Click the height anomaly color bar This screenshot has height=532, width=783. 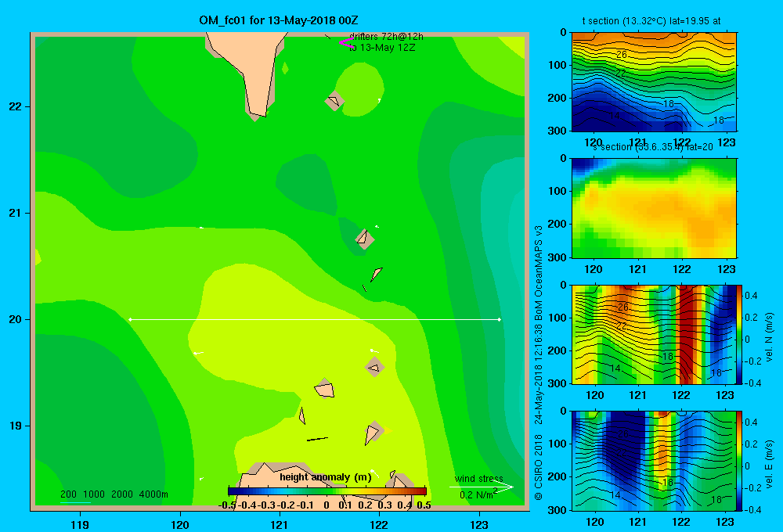click(x=327, y=491)
